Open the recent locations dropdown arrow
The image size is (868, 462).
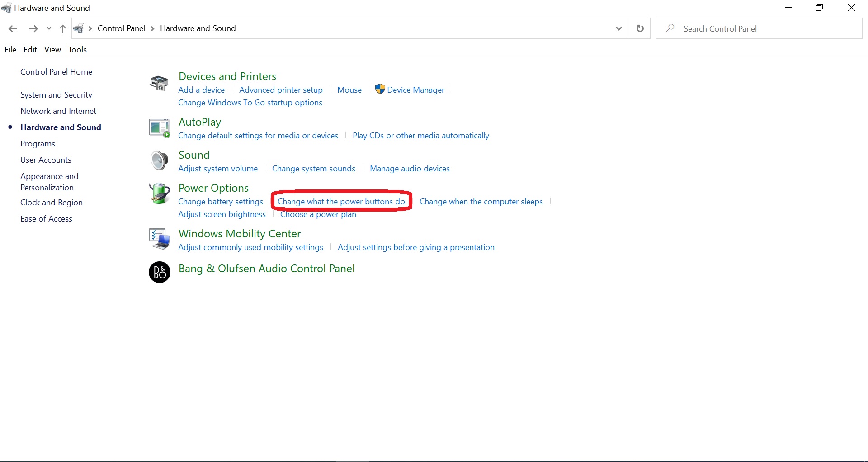[49, 29]
